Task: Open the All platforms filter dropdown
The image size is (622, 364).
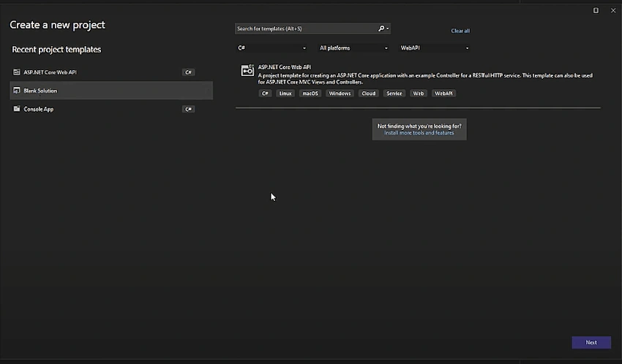Action: (x=353, y=48)
